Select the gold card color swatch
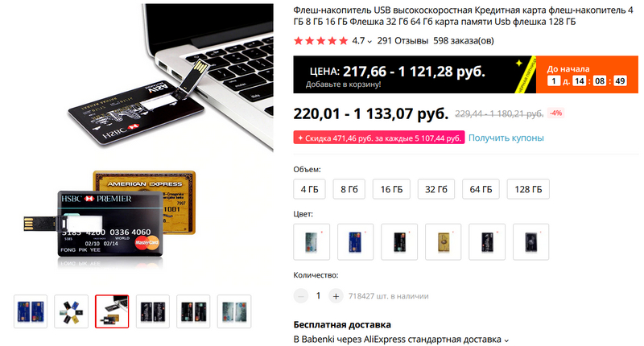 [x=444, y=241]
